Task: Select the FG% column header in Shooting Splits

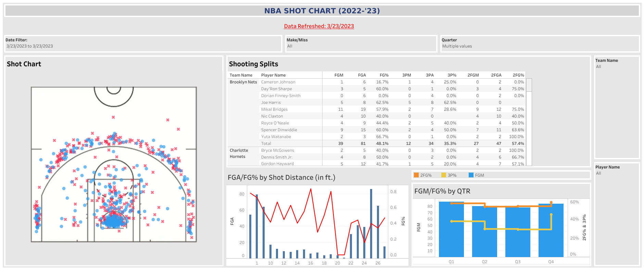Action: (x=384, y=75)
